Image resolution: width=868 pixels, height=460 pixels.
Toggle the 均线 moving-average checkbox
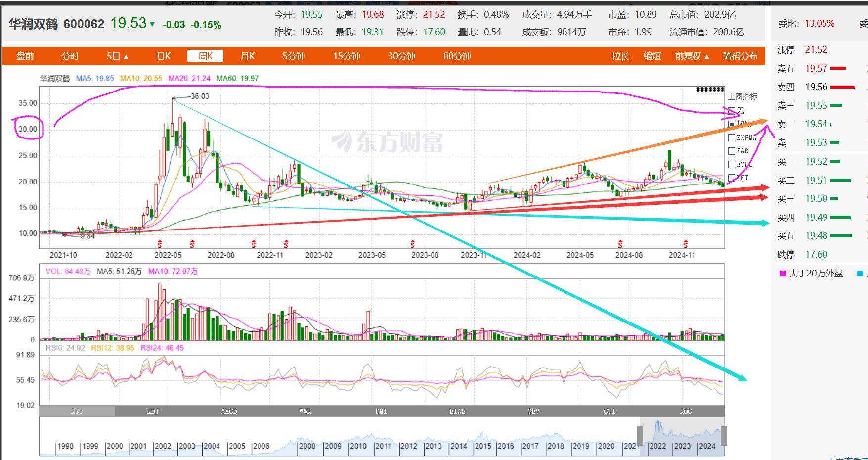click(x=732, y=124)
